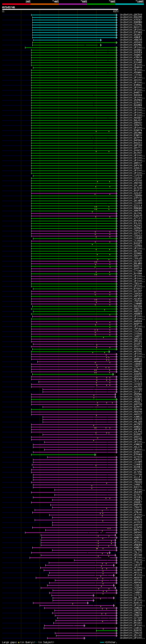Select hit label UniRef100_A9UYY0
146x644 pixels.
(x=131, y=256)
